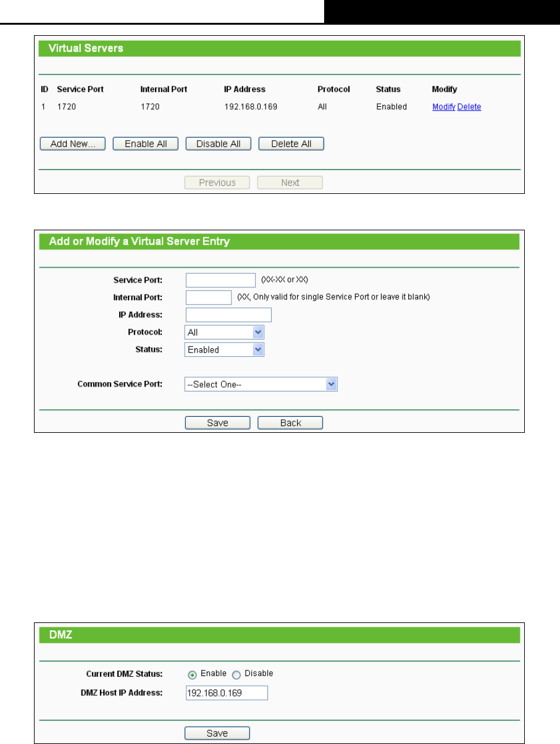Focus the Internal Port input field
This screenshot has width=560, height=744.
(208, 298)
